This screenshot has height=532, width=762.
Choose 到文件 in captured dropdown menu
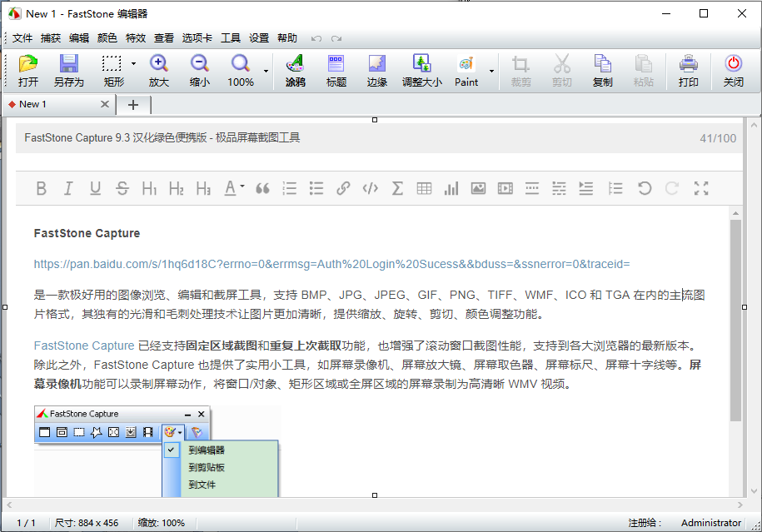pos(202,485)
